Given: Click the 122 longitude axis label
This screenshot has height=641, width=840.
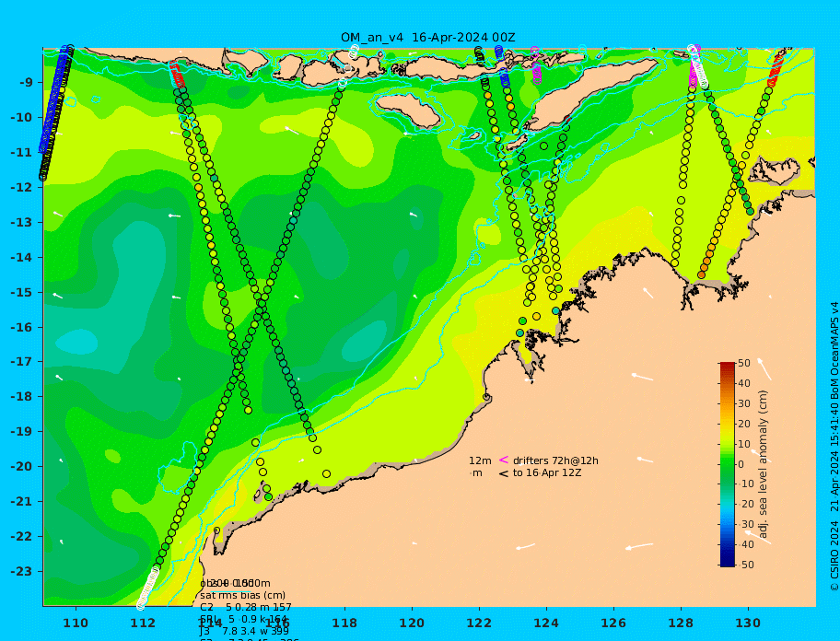Looking at the screenshot, I should click(479, 623).
